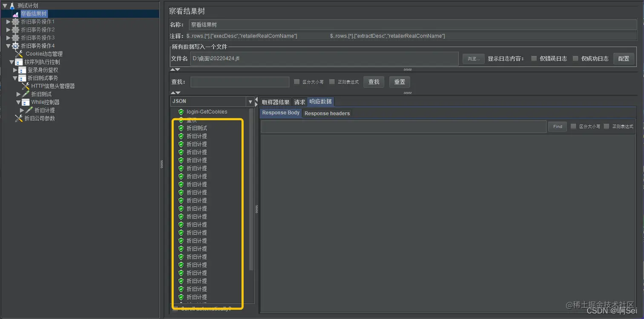Select the HTTP信息头管理器 config icon
Image resolution: width=644 pixels, height=319 pixels.
pyautogui.click(x=26, y=86)
